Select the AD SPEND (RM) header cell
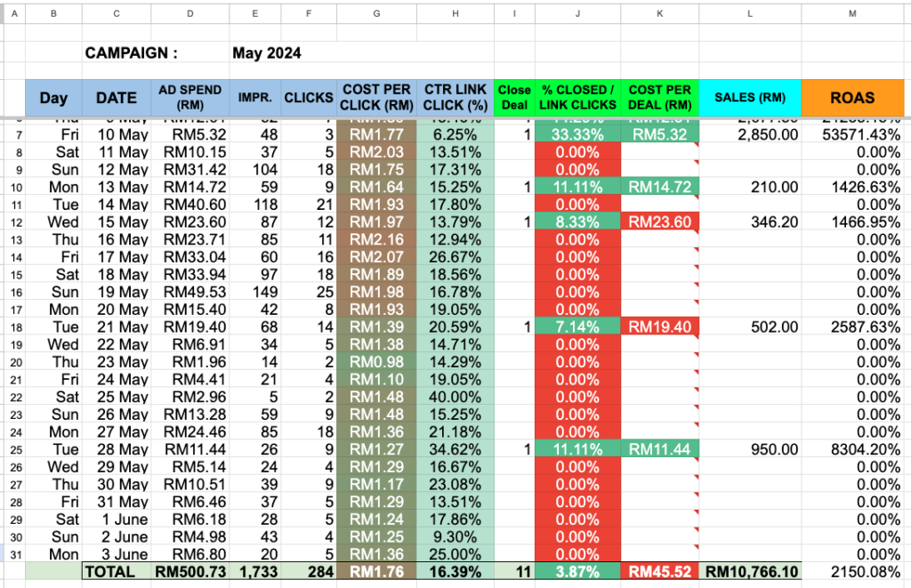Image resolution: width=911 pixels, height=588 pixels. (x=190, y=98)
